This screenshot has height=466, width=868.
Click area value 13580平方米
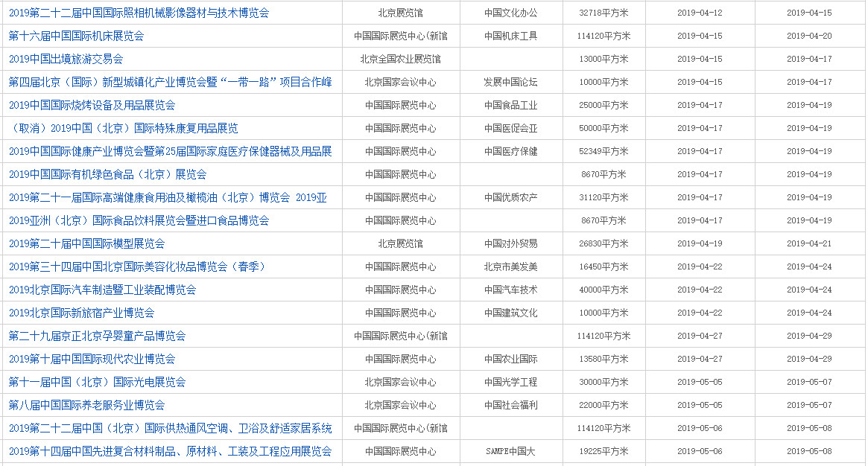604,360
